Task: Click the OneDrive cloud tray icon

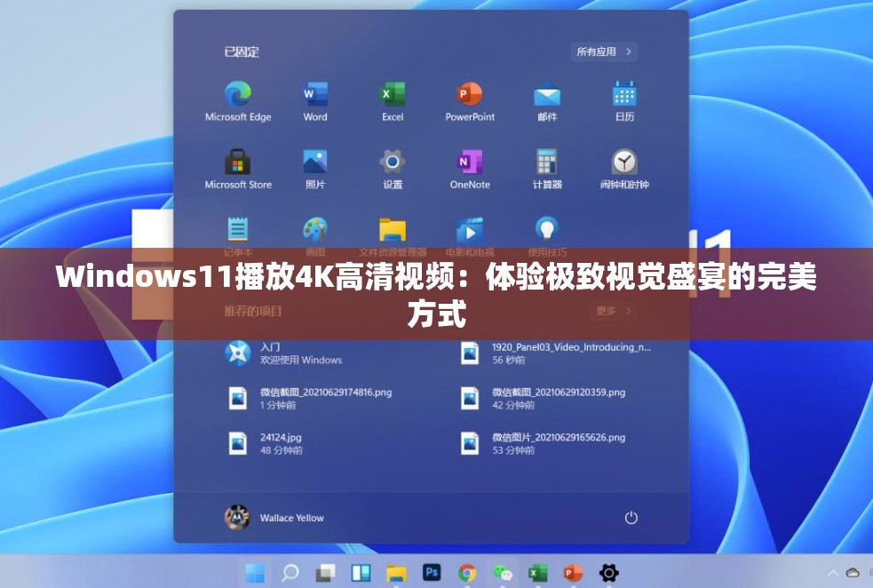Action: point(853,573)
